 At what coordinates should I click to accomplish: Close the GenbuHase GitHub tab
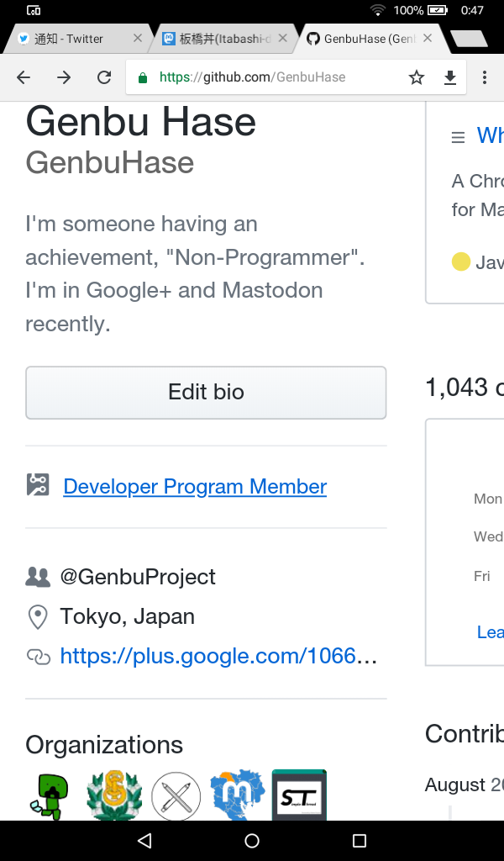click(x=428, y=39)
